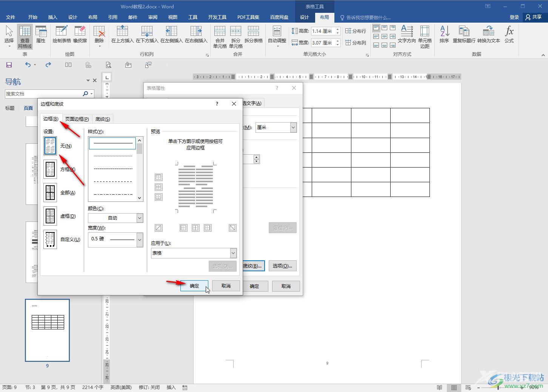Select the All border setting
The image size is (548, 392).
(x=50, y=192)
